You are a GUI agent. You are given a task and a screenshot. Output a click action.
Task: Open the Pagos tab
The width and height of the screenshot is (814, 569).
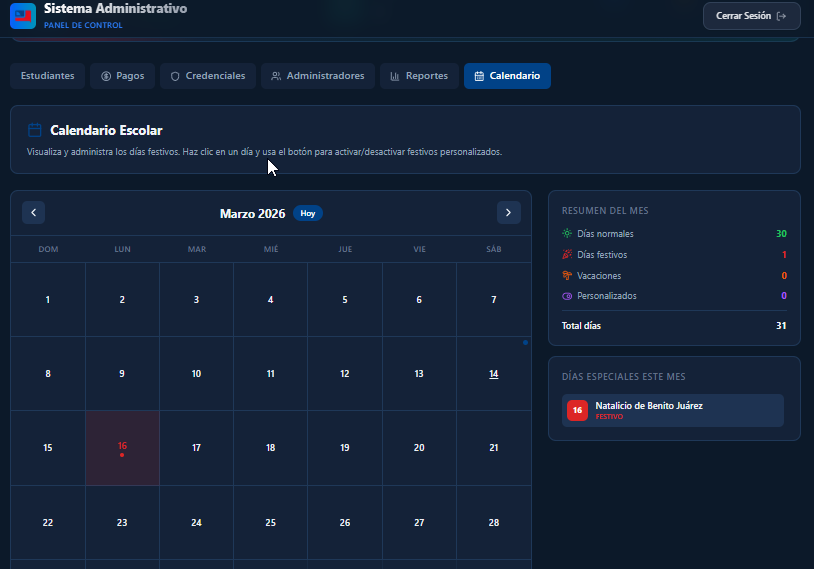123,76
